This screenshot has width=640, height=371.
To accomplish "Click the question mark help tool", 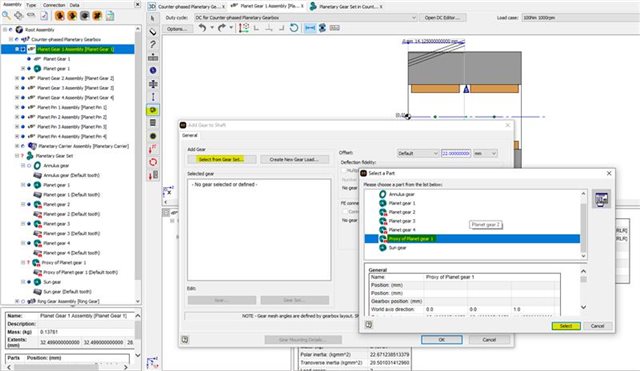I will coord(153,44).
